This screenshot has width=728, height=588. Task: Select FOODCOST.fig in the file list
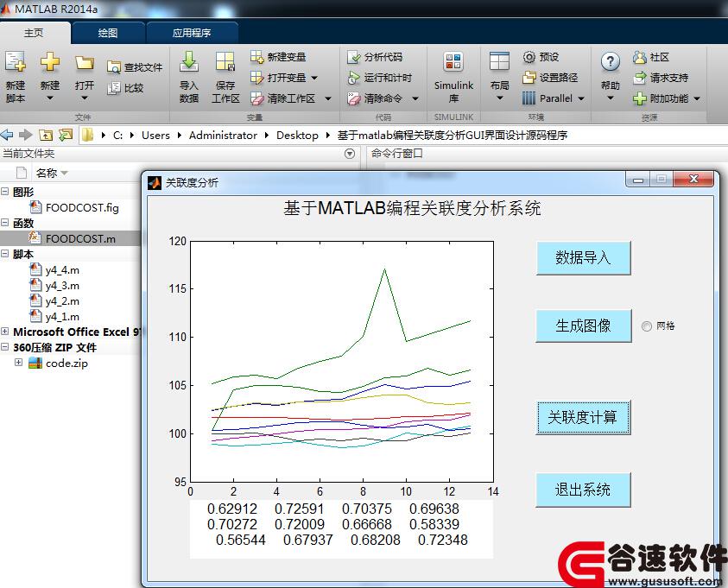click(x=82, y=207)
